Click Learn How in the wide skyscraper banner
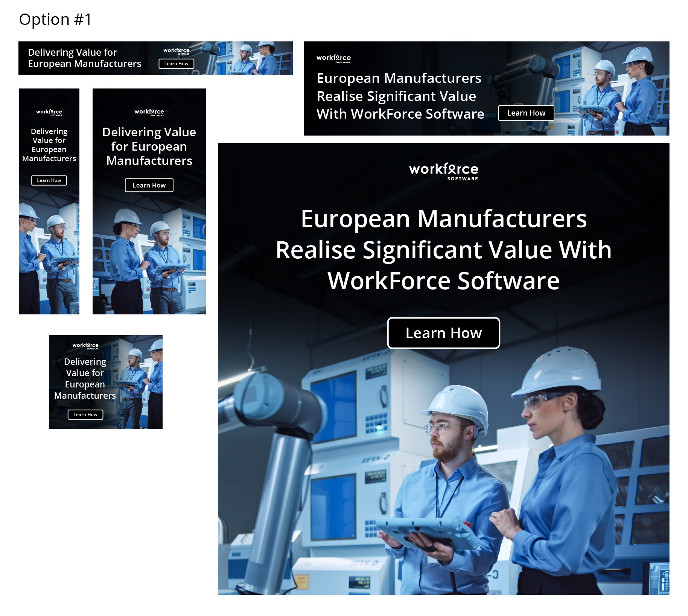Image resolution: width=688 pixels, height=616 pixels. (x=149, y=185)
